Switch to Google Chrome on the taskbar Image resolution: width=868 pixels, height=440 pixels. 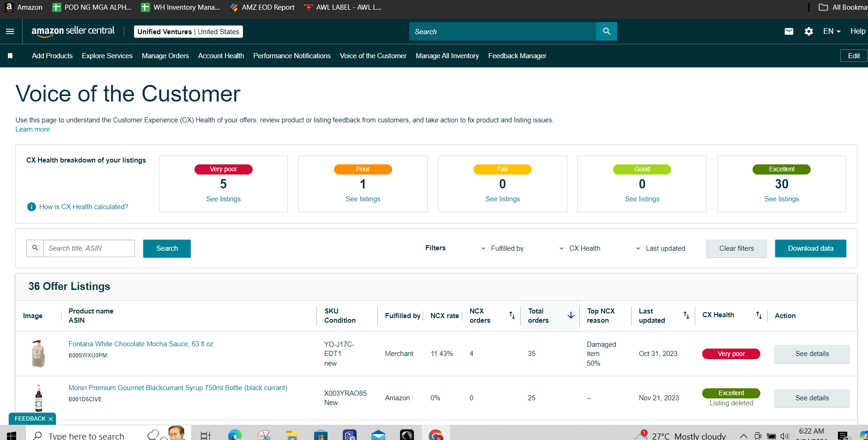[436, 435]
